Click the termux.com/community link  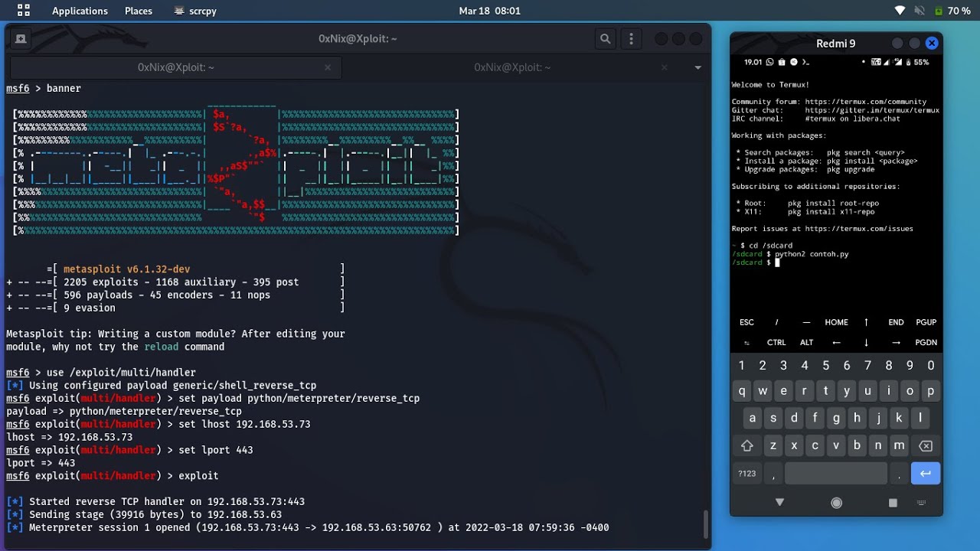click(x=865, y=102)
